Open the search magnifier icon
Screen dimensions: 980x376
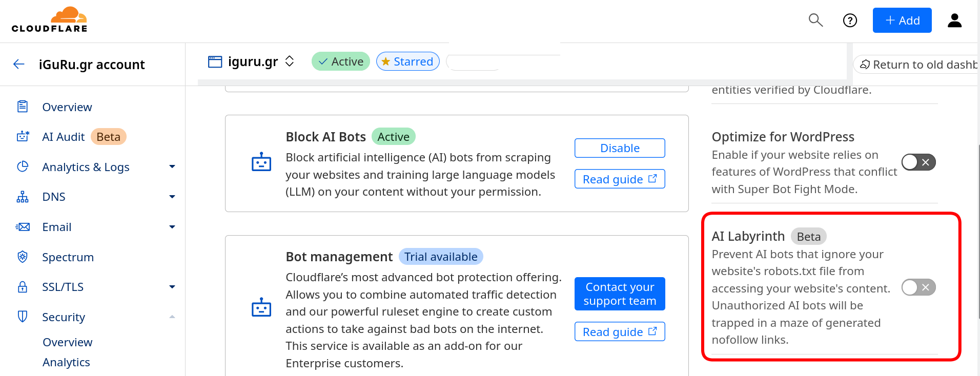click(815, 20)
